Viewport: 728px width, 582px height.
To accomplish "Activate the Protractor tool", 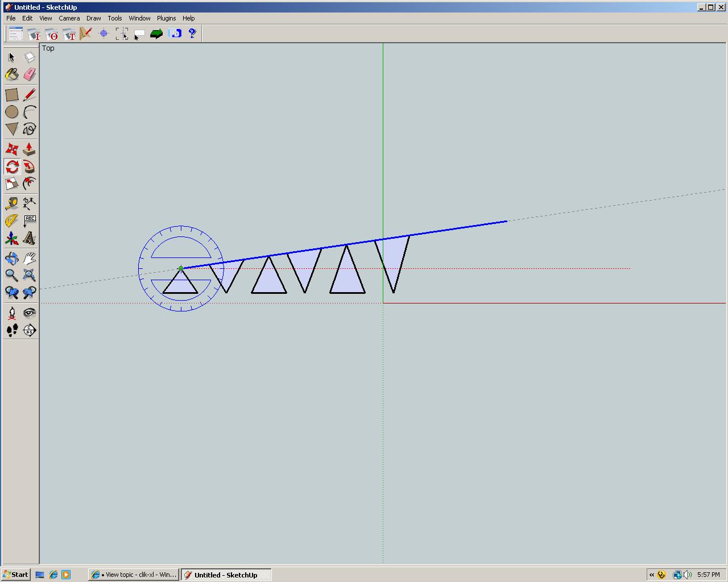I will pos(12,221).
